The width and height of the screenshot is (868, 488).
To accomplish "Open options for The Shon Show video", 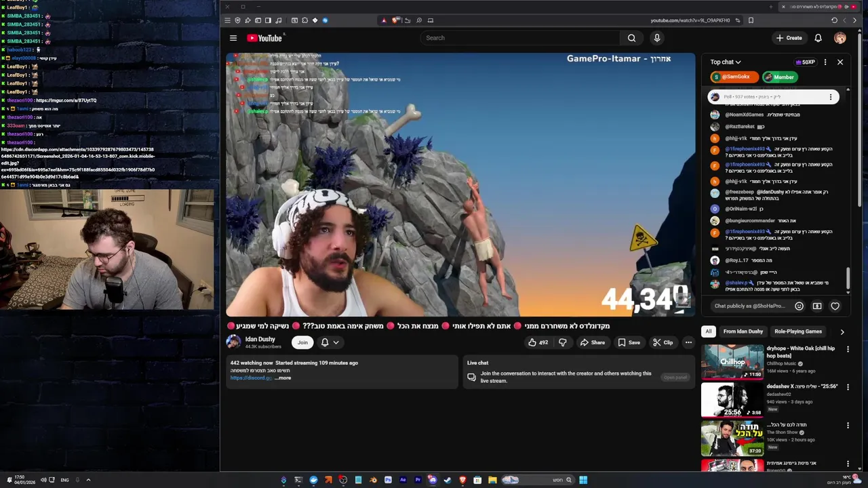I will tap(848, 426).
